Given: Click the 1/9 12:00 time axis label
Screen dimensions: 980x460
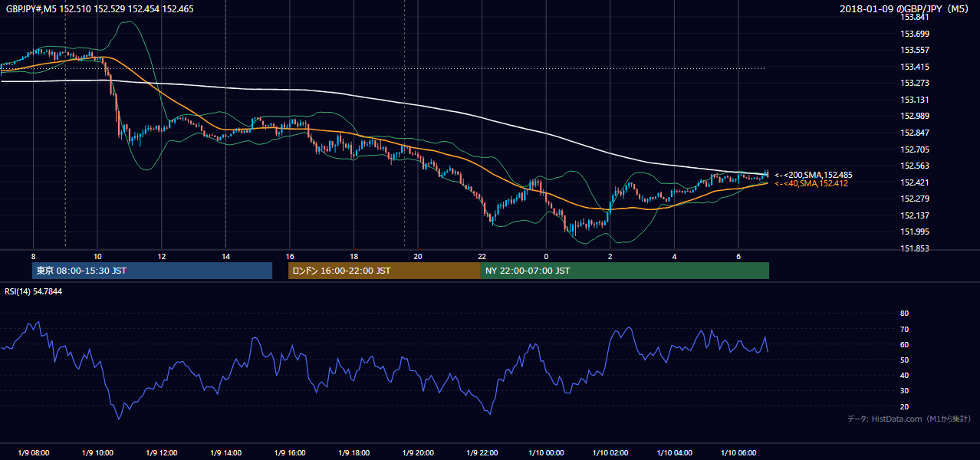Looking at the screenshot, I should click(x=161, y=452).
